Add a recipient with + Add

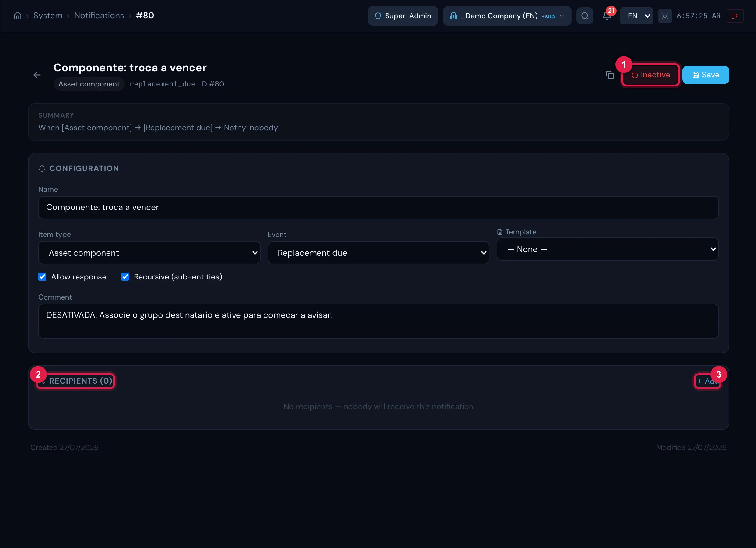(x=708, y=381)
